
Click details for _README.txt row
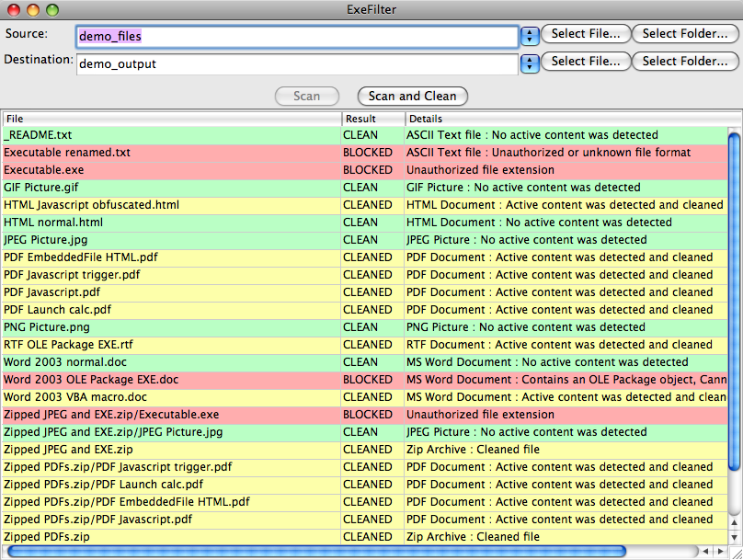pos(532,135)
